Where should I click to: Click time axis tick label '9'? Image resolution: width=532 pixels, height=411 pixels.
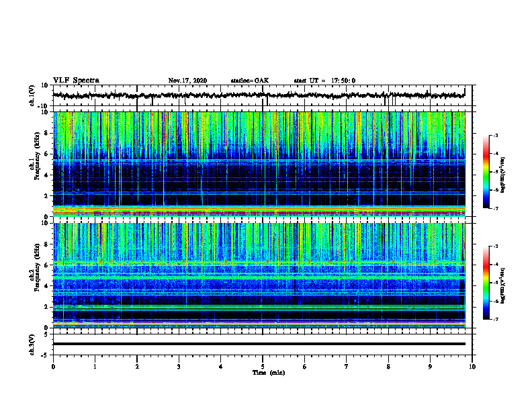coord(430,367)
